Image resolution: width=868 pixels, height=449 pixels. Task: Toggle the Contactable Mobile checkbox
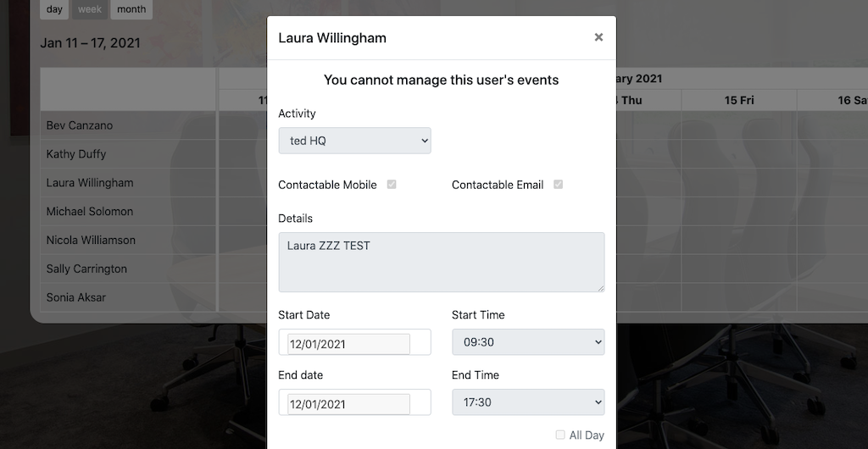[x=392, y=185]
